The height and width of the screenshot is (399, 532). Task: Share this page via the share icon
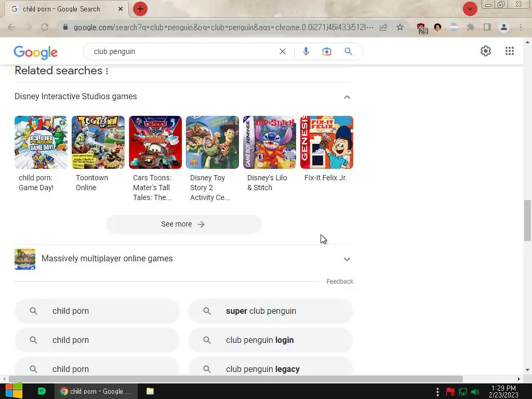[x=383, y=27]
